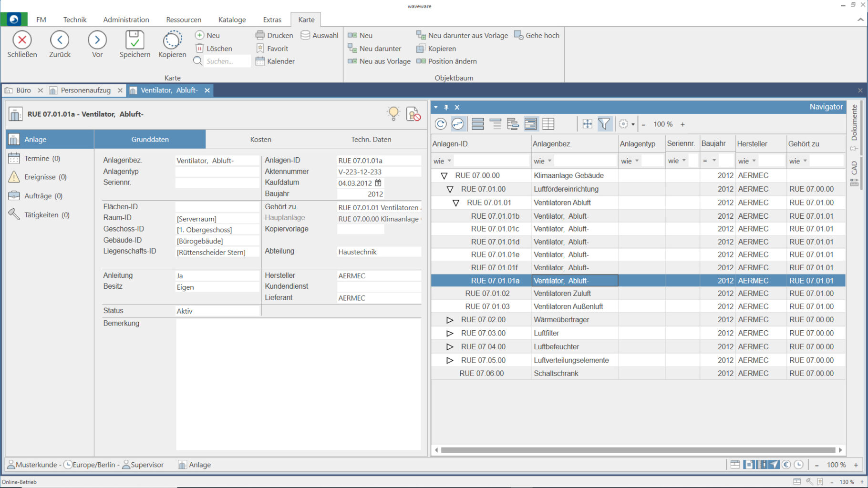Switch to the Kosten tab
The width and height of the screenshot is (868, 488).
pyautogui.click(x=260, y=140)
